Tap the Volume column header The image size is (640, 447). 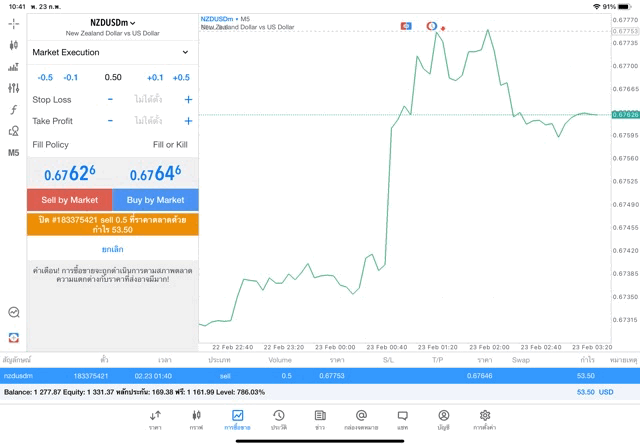pos(280,360)
